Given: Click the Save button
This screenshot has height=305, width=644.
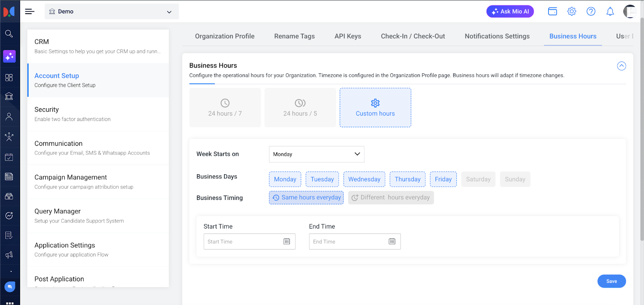Looking at the screenshot, I should pos(611,281).
